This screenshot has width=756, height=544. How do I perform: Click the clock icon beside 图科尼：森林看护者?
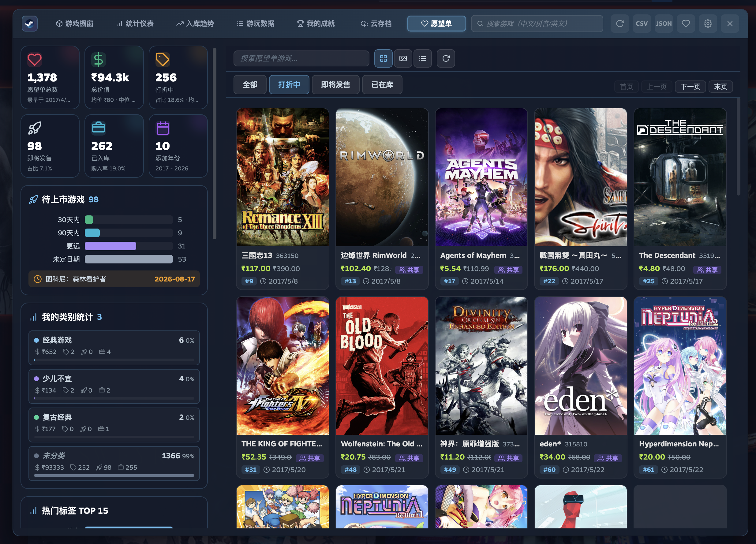[38, 279]
